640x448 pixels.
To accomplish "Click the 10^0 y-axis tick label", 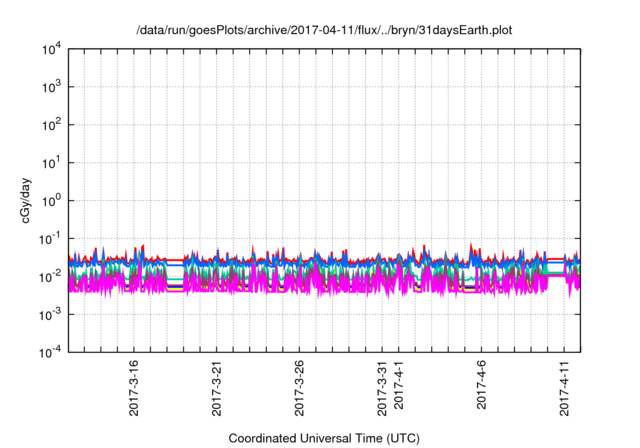I will coord(48,201).
